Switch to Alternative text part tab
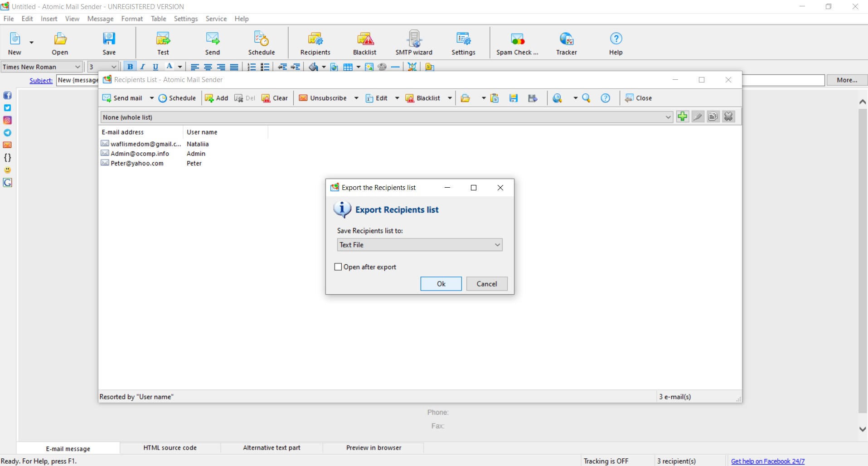Screen dimensions: 868x466 [x=272, y=447]
